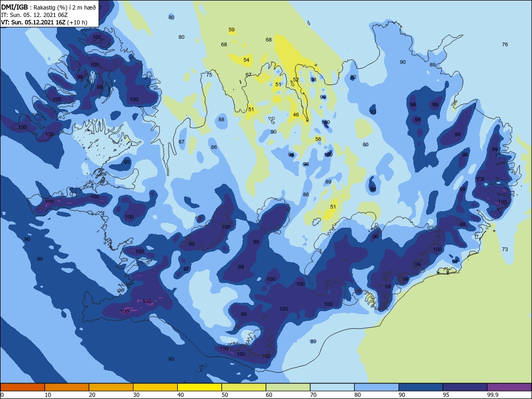Click the purple legend swatch above 99.9
This screenshot has height=399, width=532.
[x=509, y=387]
